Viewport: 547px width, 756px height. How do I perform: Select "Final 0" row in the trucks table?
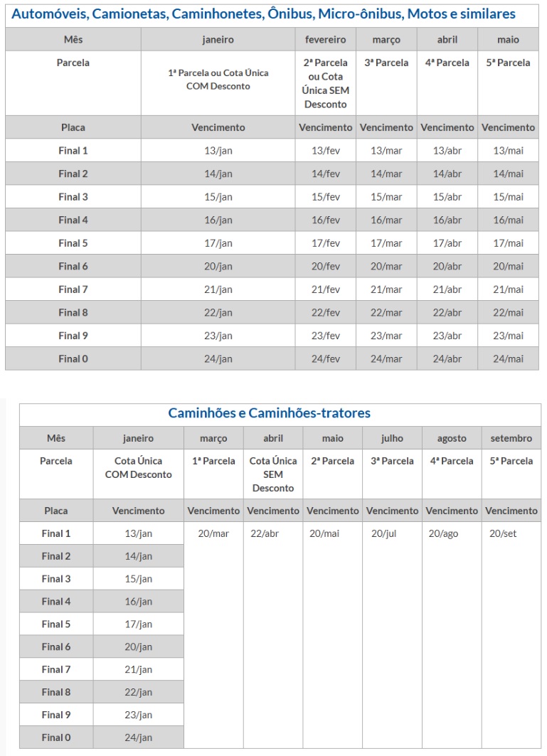[x=56, y=738]
